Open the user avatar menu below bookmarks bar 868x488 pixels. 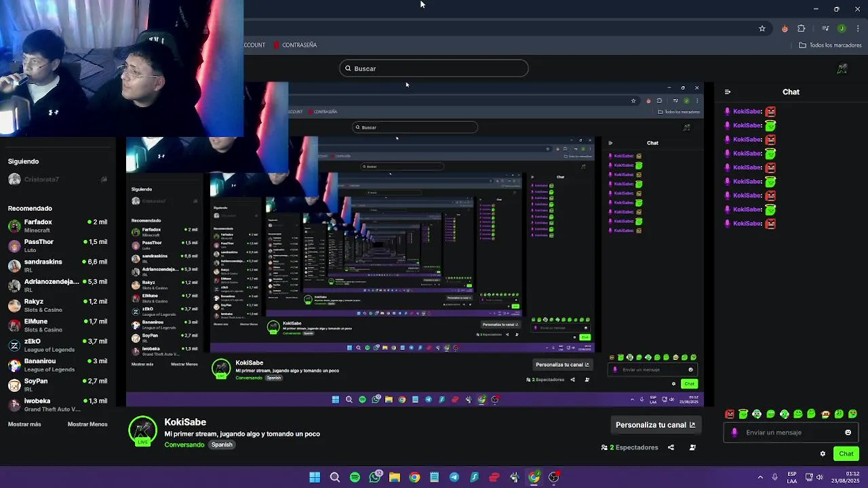point(842,69)
